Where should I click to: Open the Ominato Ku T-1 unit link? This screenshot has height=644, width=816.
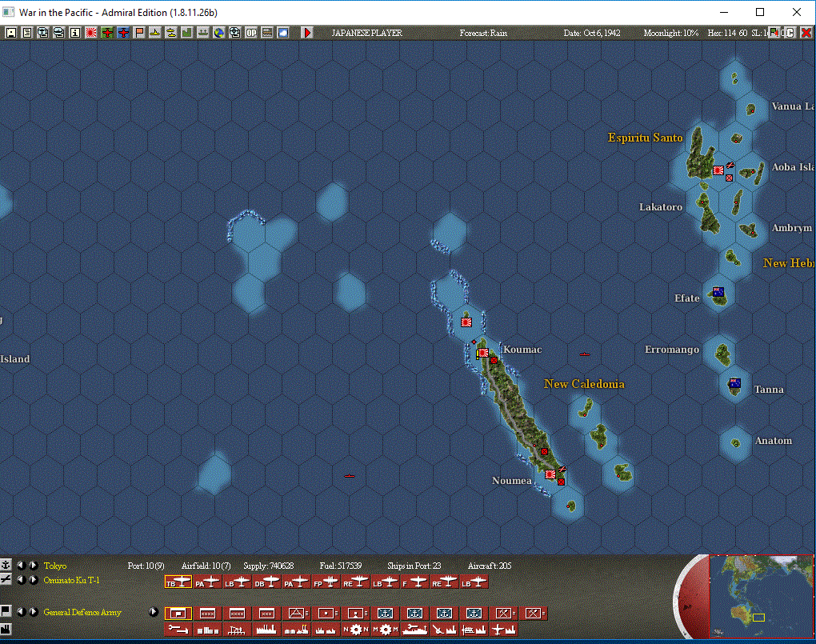click(x=71, y=580)
